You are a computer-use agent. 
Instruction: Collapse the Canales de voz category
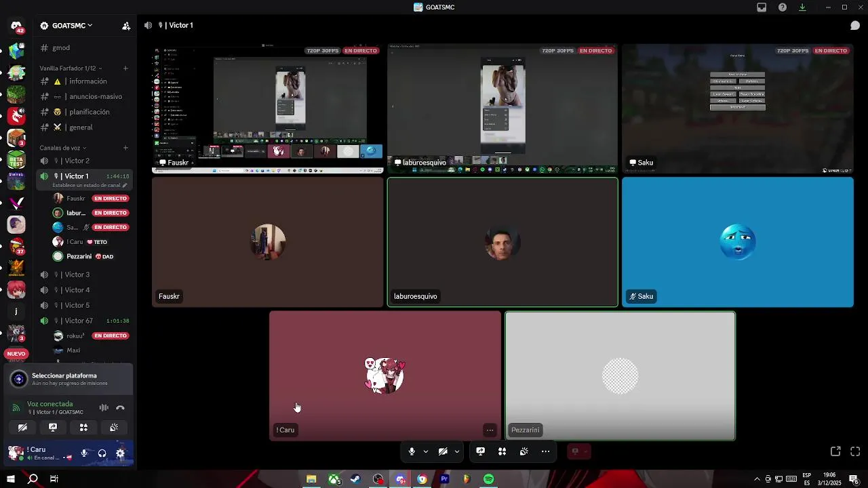pos(63,148)
